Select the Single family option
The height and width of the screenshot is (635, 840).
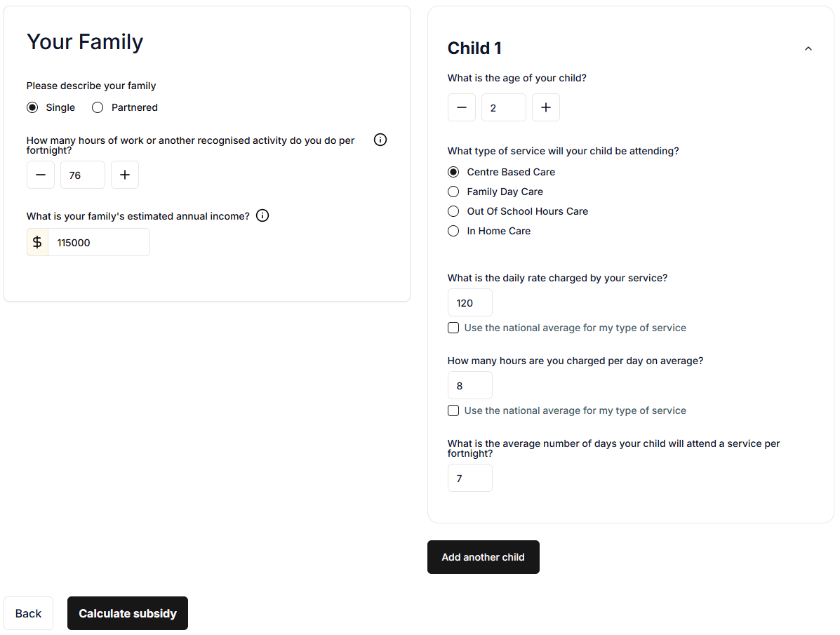pyautogui.click(x=32, y=107)
